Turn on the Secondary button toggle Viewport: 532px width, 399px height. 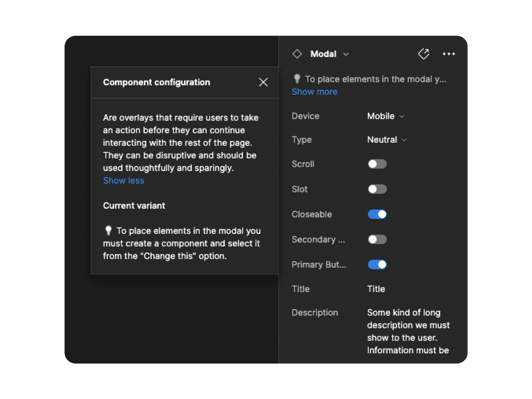pos(377,239)
